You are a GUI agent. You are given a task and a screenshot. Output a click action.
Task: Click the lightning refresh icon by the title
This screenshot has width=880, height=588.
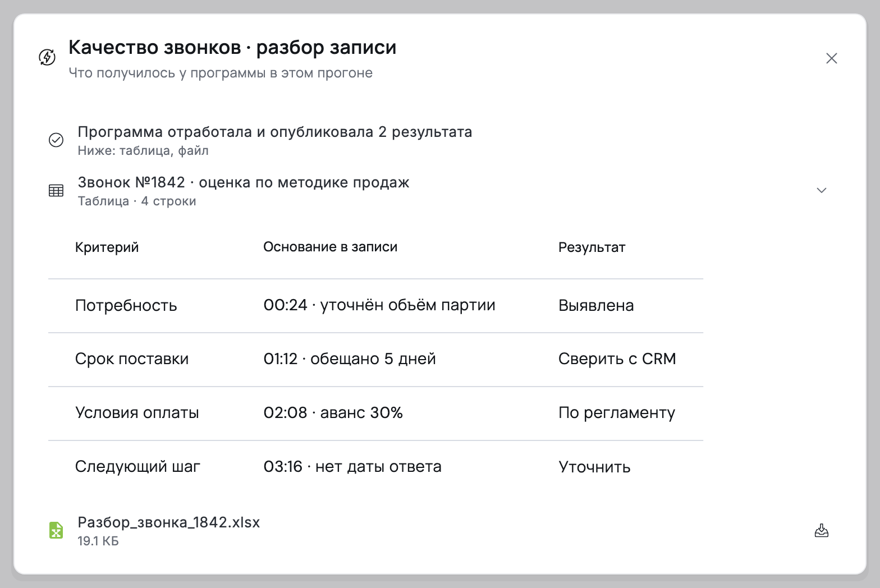point(47,57)
